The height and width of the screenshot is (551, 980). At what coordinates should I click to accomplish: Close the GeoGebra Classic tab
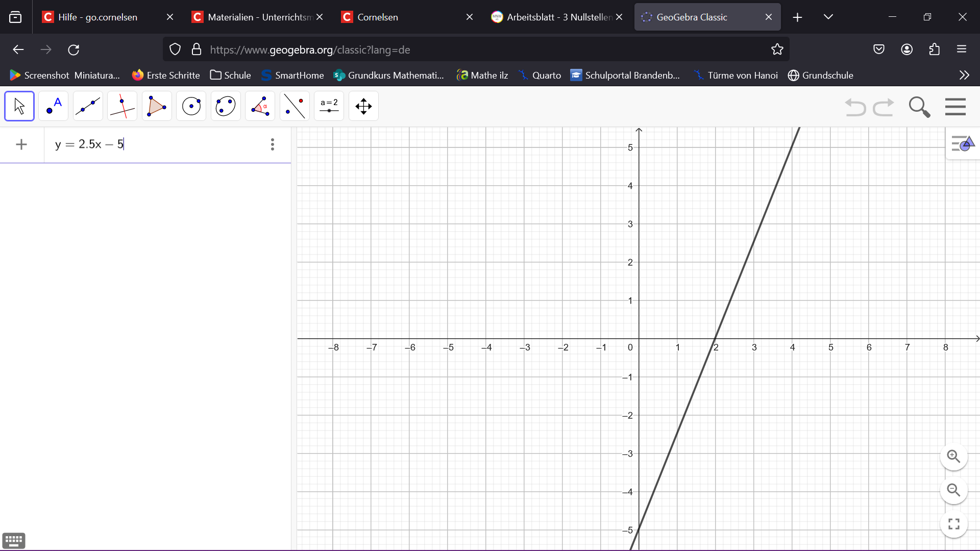(769, 17)
